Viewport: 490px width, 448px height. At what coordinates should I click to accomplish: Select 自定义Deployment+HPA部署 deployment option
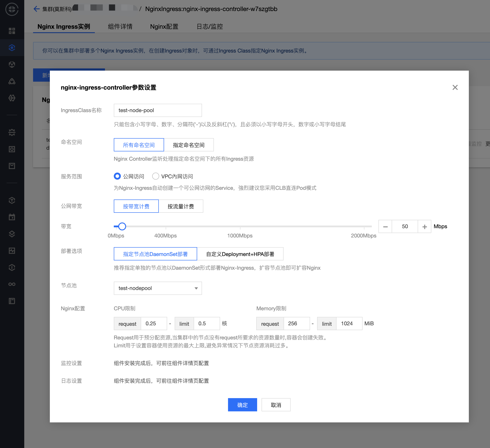pos(240,254)
